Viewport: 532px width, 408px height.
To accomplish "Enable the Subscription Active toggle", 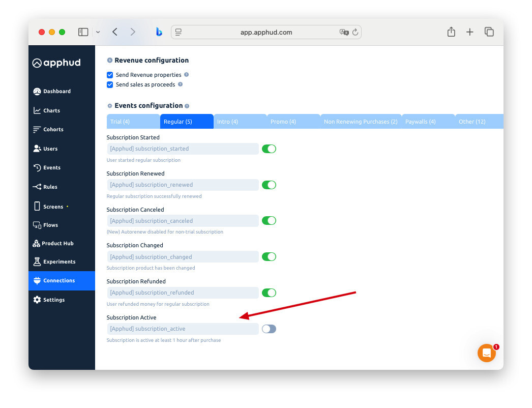I will pyautogui.click(x=269, y=329).
